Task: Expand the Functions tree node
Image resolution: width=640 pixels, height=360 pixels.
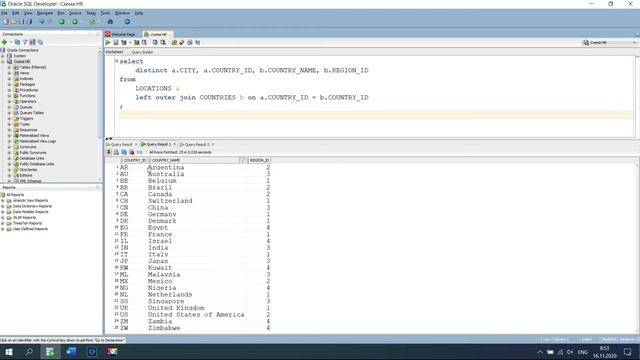Action: point(9,96)
